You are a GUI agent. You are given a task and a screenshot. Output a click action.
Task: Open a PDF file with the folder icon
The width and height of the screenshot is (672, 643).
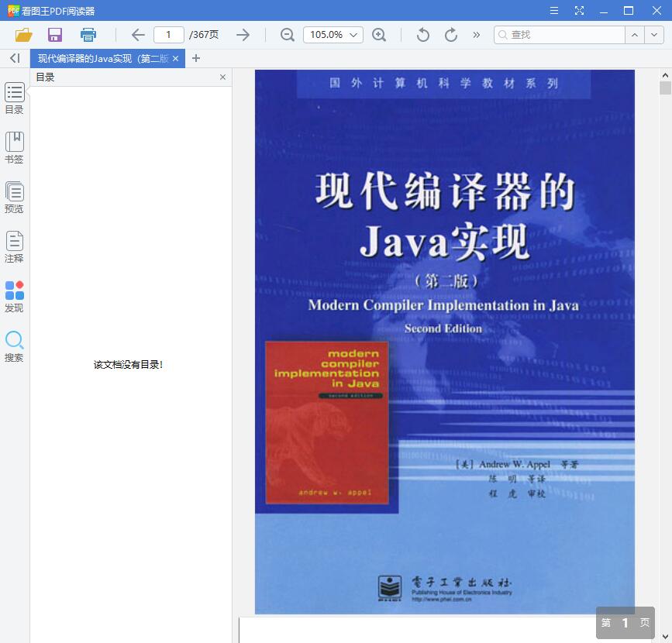[23, 35]
